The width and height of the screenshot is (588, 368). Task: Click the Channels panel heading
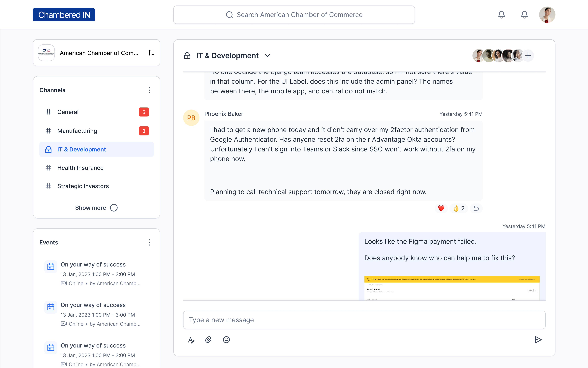point(52,90)
